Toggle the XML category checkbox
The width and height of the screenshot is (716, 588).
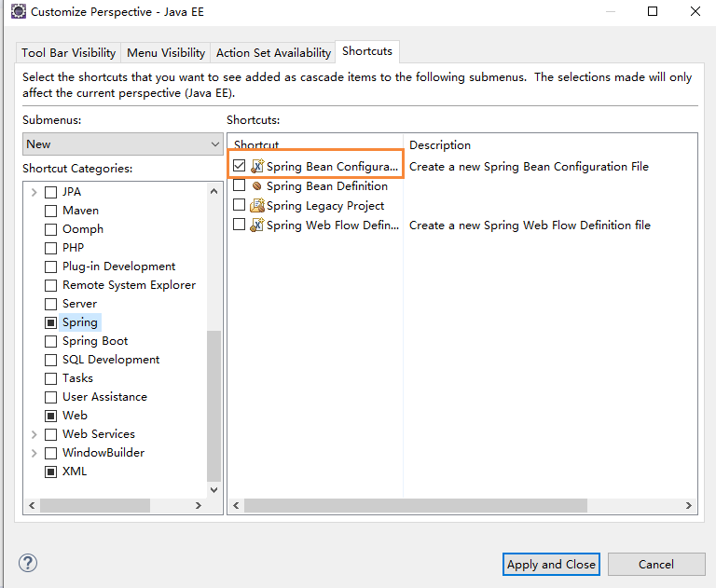pyautogui.click(x=50, y=472)
